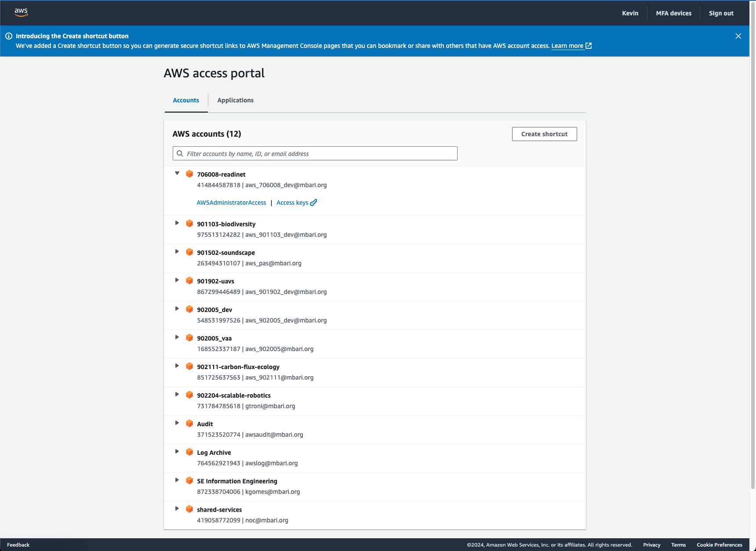Click the Create shortcut button
The width and height of the screenshot is (756, 551).
click(x=544, y=134)
